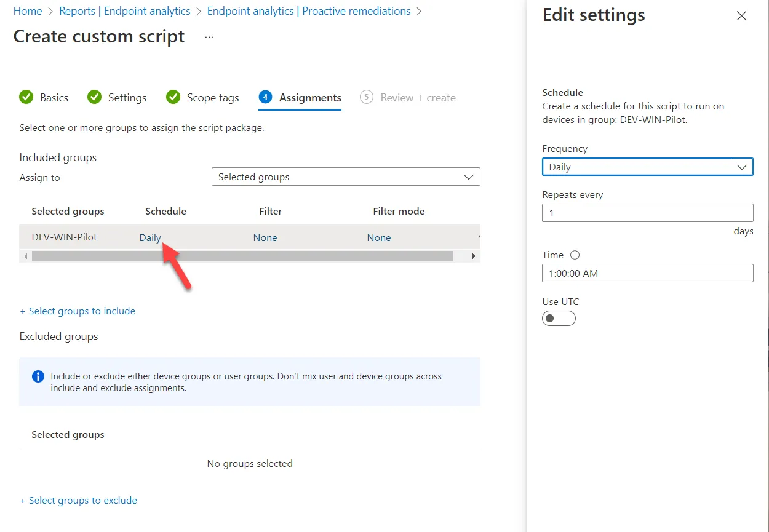Click the green checkmark next to Scope tags
This screenshot has height=532, width=769.
tap(173, 97)
